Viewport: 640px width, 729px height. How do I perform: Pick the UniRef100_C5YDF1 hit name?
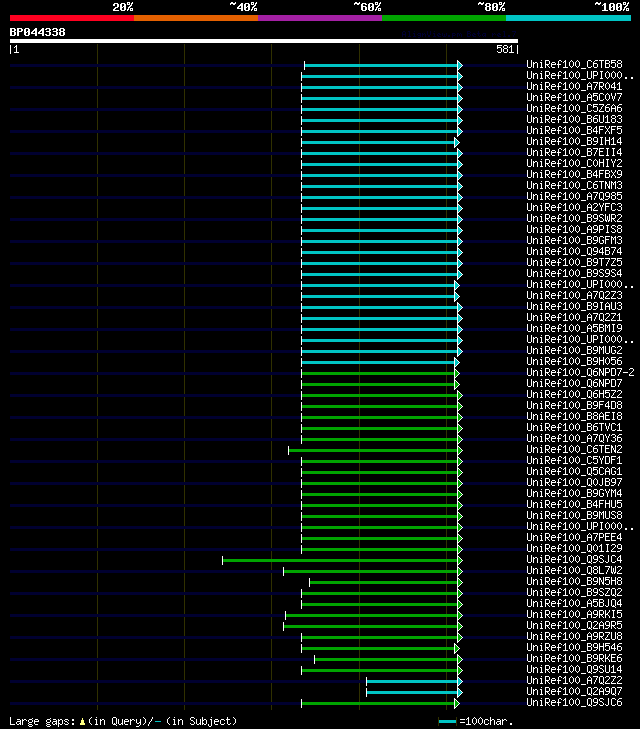574,460
